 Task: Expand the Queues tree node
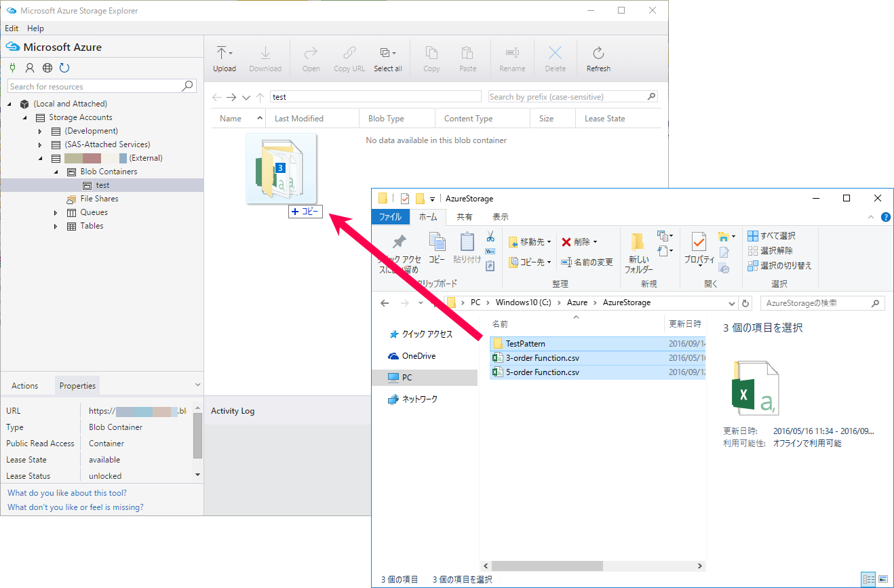point(56,212)
